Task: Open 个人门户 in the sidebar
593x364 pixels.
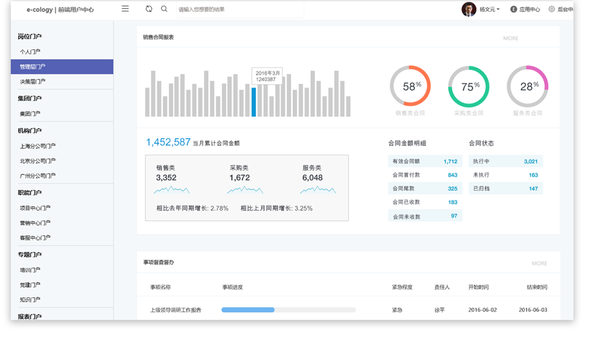Action: pyautogui.click(x=30, y=52)
